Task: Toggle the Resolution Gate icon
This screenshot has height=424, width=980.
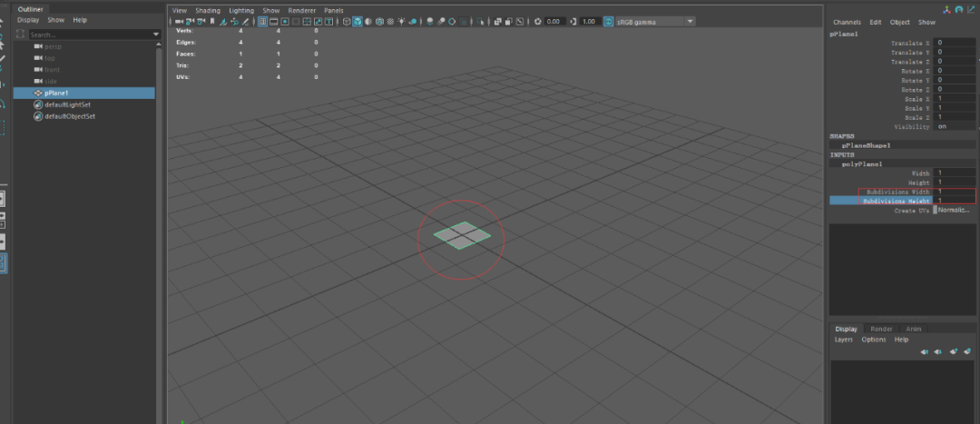Action: [285, 21]
